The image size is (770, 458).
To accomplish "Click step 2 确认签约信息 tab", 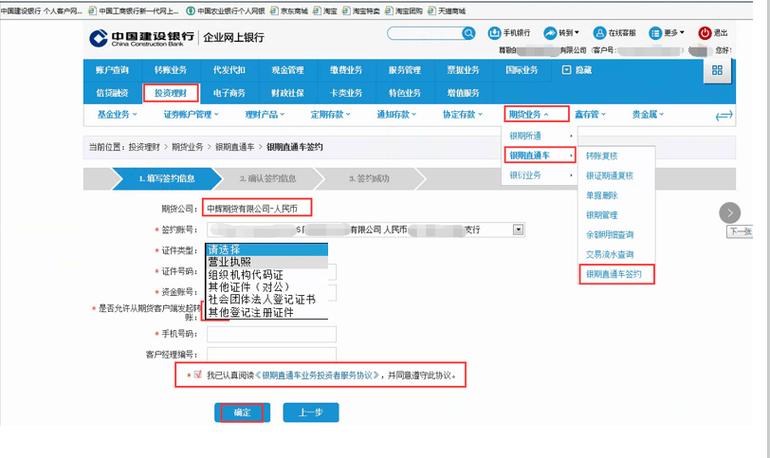I will coord(268,179).
